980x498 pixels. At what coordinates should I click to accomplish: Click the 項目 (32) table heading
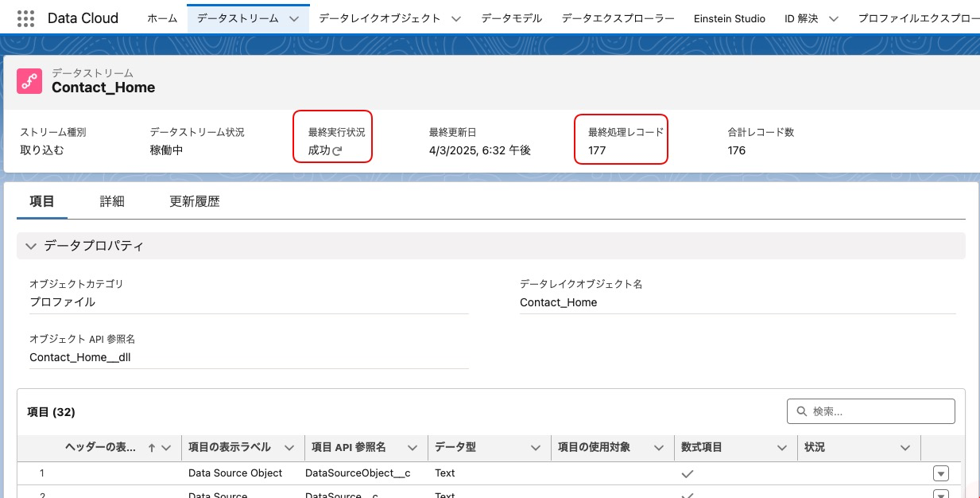pos(51,412)
